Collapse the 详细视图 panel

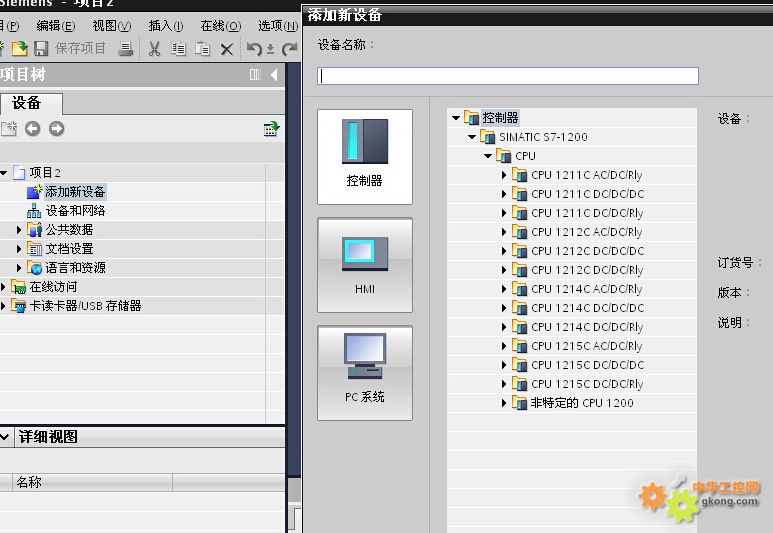[4, 437]
